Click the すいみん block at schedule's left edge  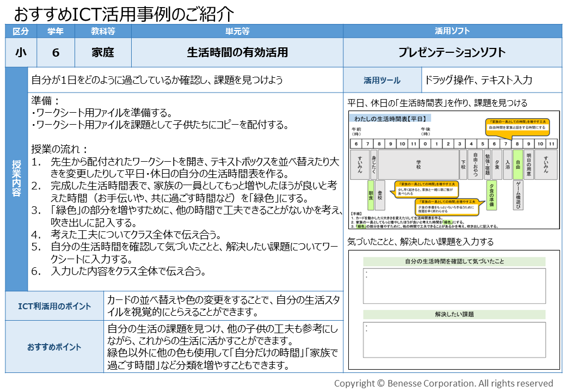[359, 164]
